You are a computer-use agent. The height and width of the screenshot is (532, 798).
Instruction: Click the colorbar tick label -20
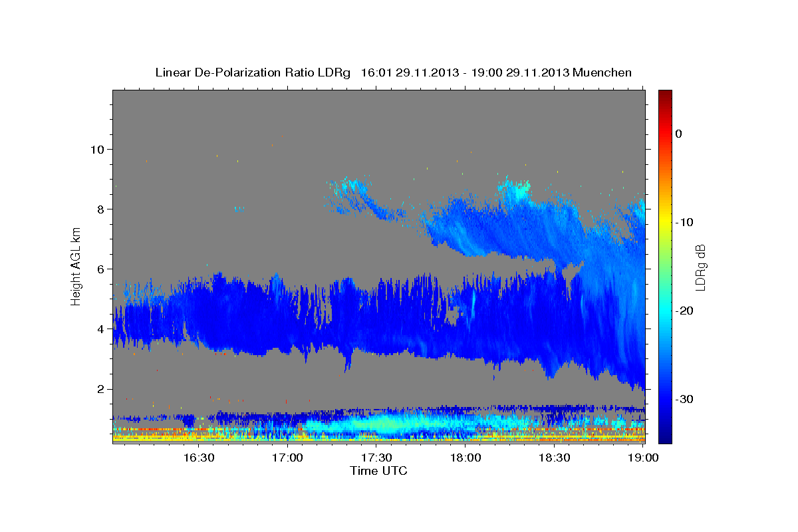click(x=684, y=311)
